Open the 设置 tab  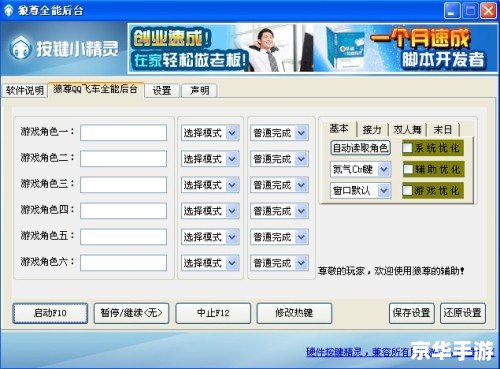(x=162, y=90)
